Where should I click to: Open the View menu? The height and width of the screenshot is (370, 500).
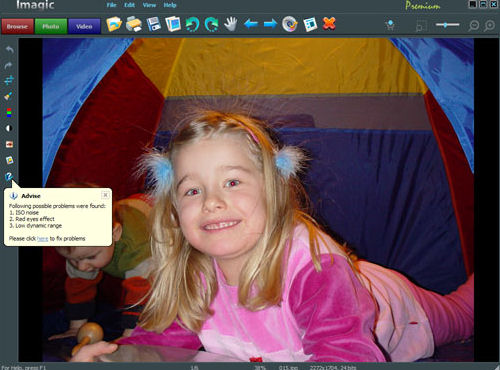[149, 5]
